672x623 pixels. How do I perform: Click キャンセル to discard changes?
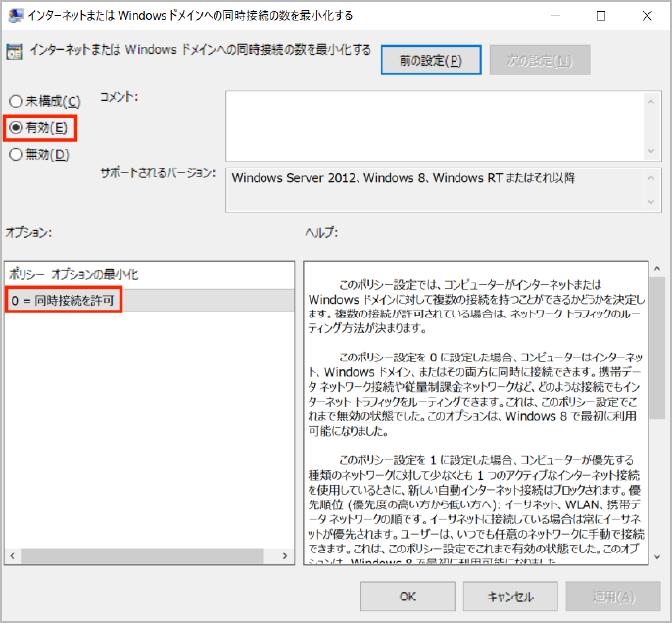[510, 596]
